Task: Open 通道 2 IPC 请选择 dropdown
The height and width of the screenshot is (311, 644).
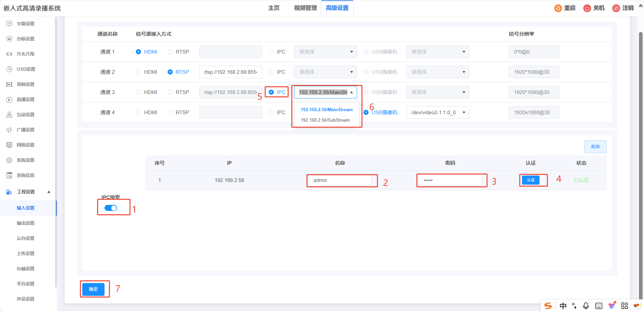Action: point(325,72)
